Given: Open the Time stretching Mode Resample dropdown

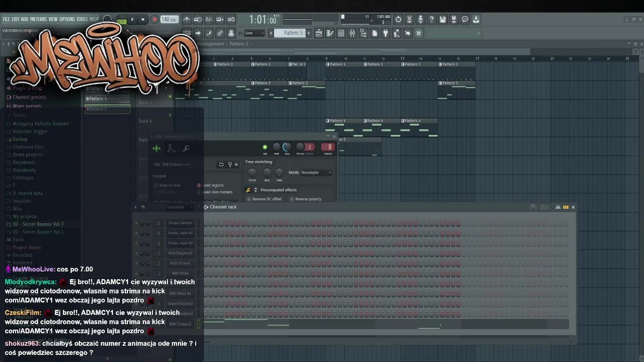Looking at the screenshot, I should [315, 172].
